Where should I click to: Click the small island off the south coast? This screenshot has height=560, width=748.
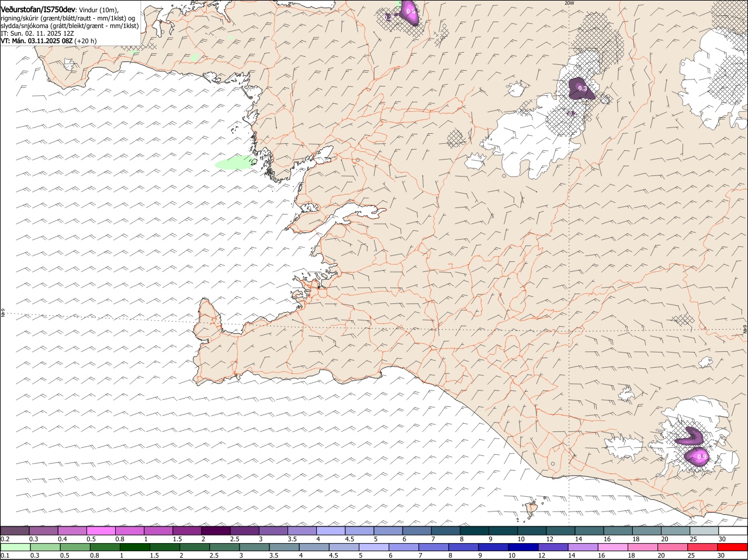point(532,510)
